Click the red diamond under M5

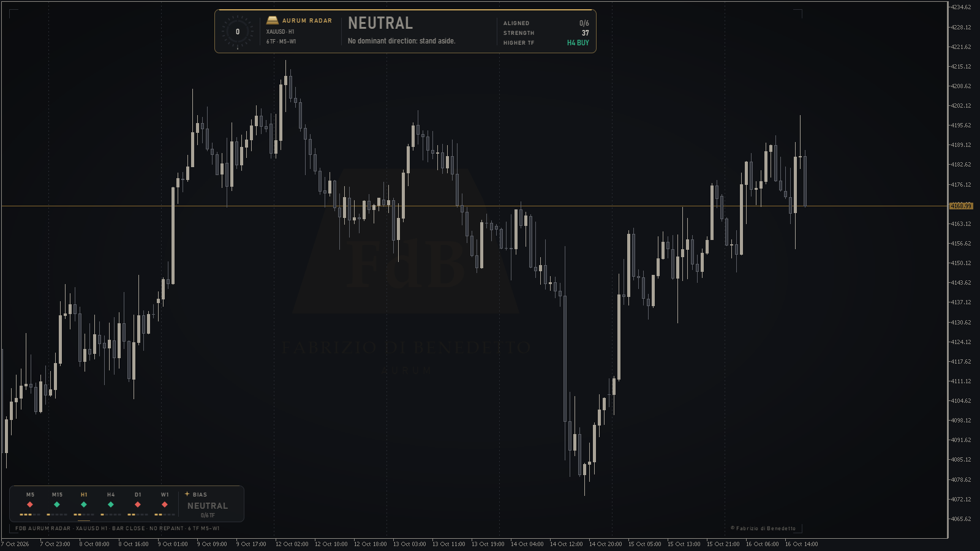pyautogui.click(x=30, y=504)
